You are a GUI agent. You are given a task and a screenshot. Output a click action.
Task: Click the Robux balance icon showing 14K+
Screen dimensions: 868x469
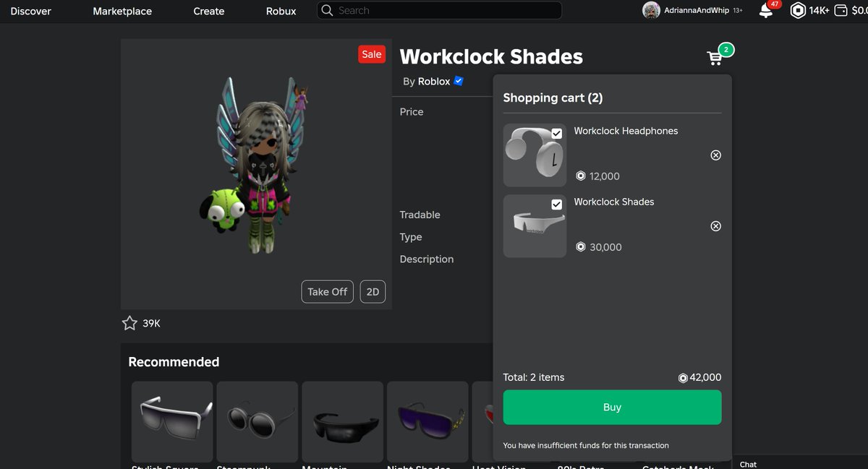(x=798, y=11)
